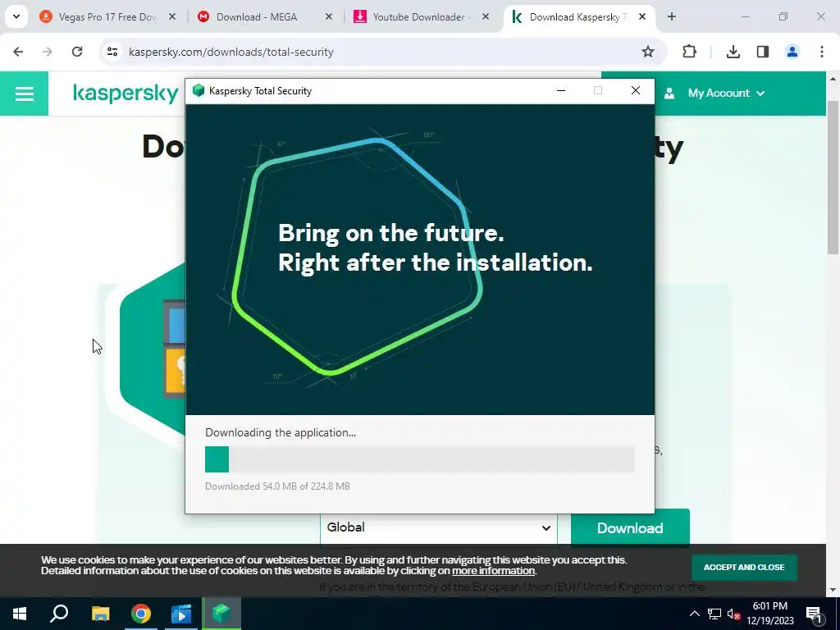Click the muted volume tray icon

tap(734, 614)
